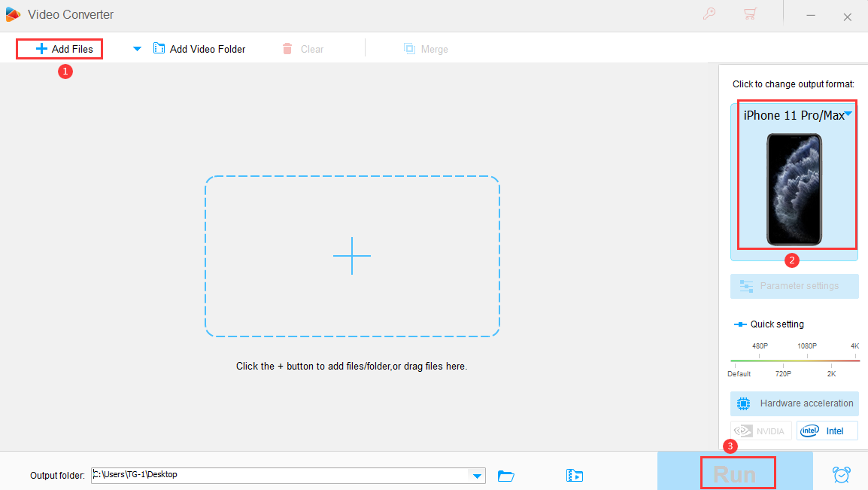The height and width of the screenshot is (490, 868).
Task: Click the Clear trash button
Action: coord(303,49)
